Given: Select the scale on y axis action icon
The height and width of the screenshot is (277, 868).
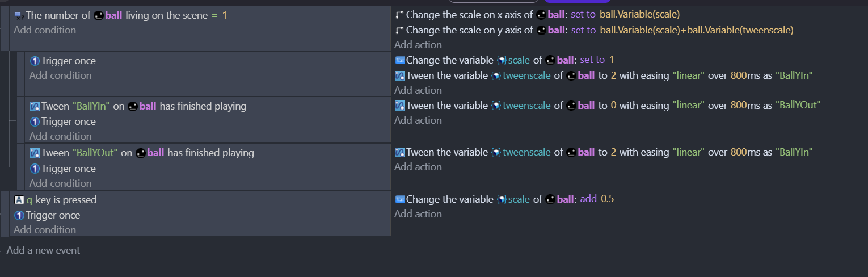Looking at the screenshot, I should click(x=399, y=30).
